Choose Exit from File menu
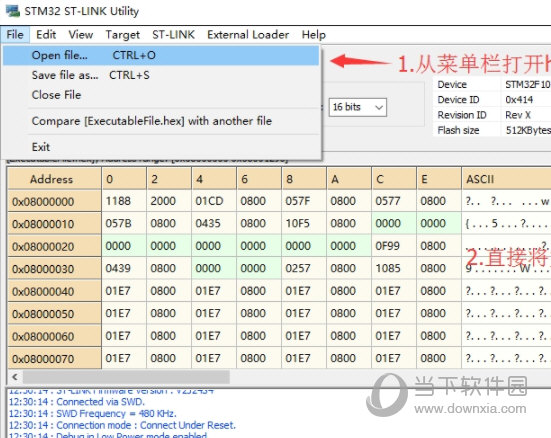The height and width of the screenshot is (438, 551). pyautogui.click(x=161, y=147)
